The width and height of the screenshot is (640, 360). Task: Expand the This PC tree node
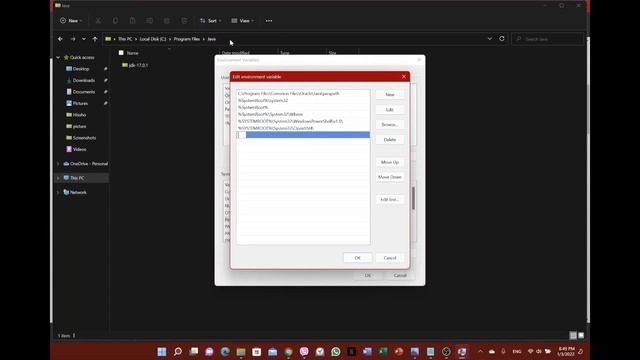click(x=58, y=178)
